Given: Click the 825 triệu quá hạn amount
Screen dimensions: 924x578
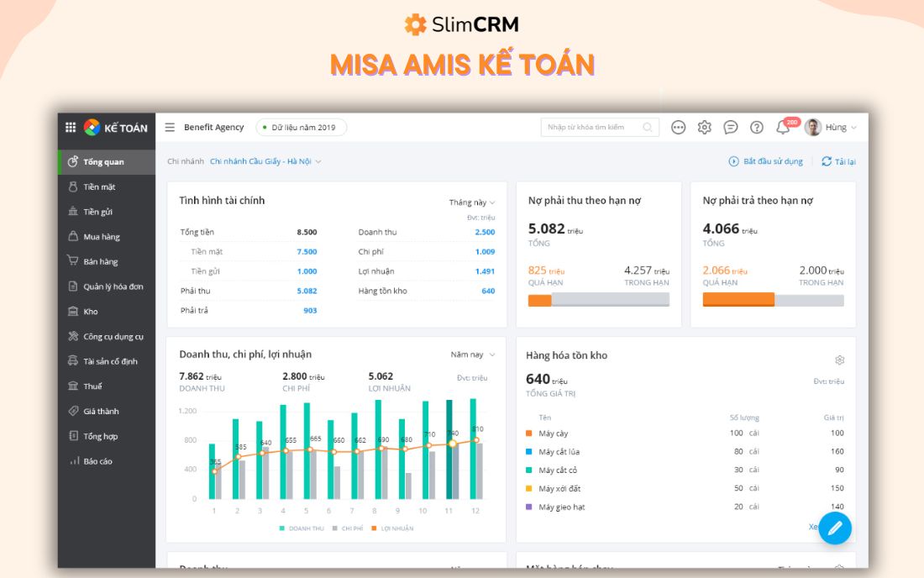Looking at the screenshot, I should point(546,271).
